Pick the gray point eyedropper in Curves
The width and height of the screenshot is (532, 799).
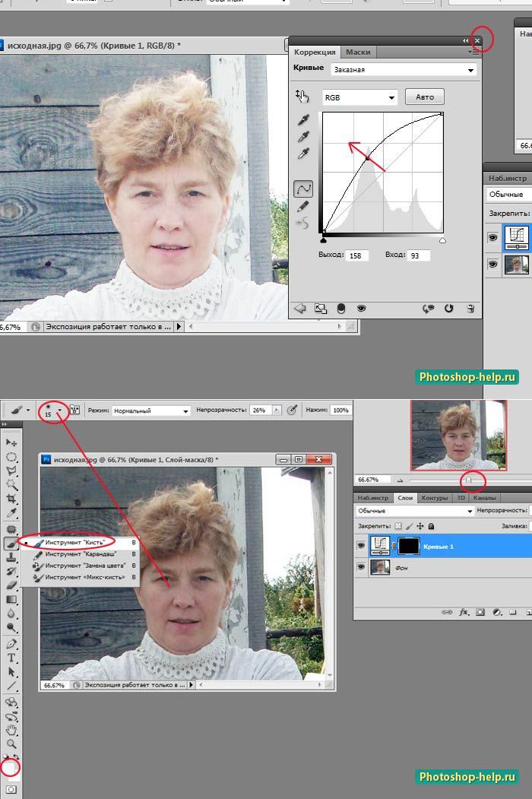tap(304, 137)
